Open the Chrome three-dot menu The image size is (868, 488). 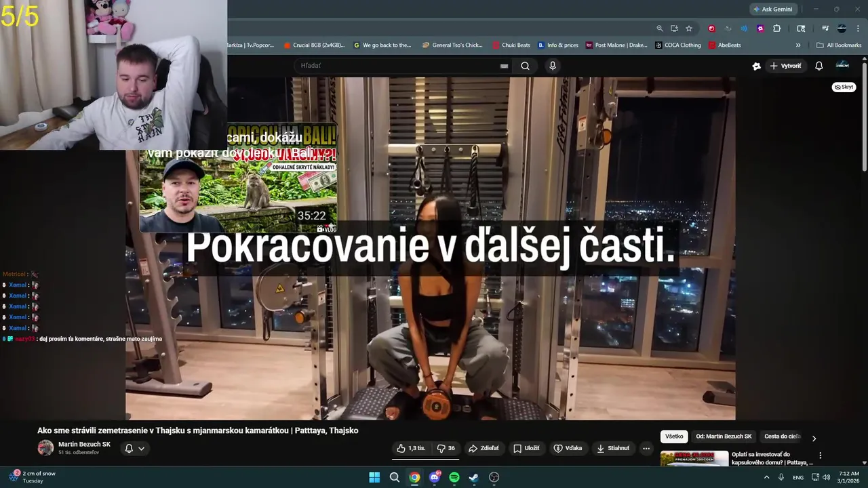[859, 28]
